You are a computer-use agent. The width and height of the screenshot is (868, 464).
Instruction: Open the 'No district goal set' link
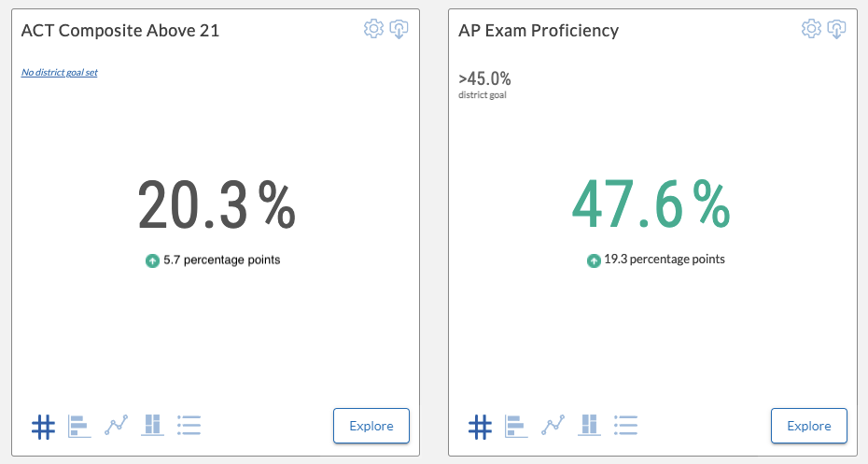click(x=59, y=73)
